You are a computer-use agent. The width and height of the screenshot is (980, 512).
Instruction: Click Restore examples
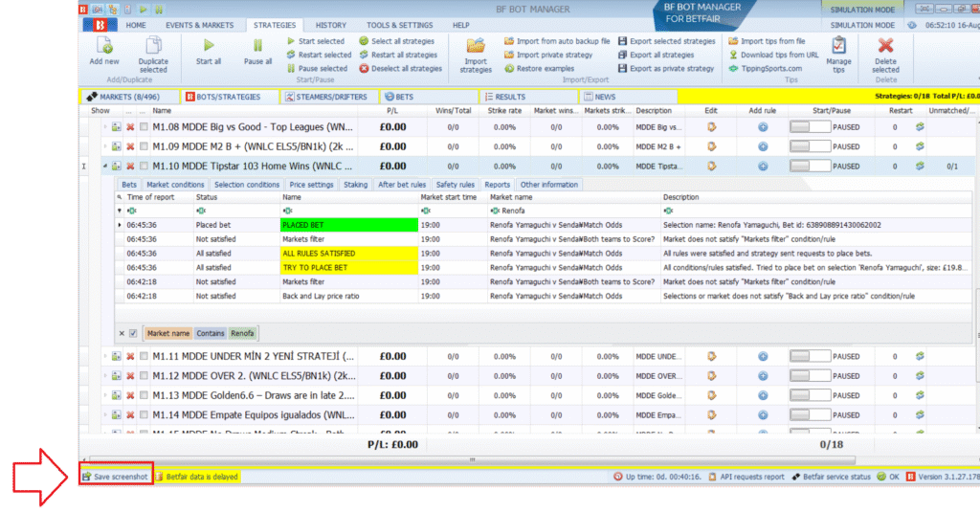[x=539, y=69]
